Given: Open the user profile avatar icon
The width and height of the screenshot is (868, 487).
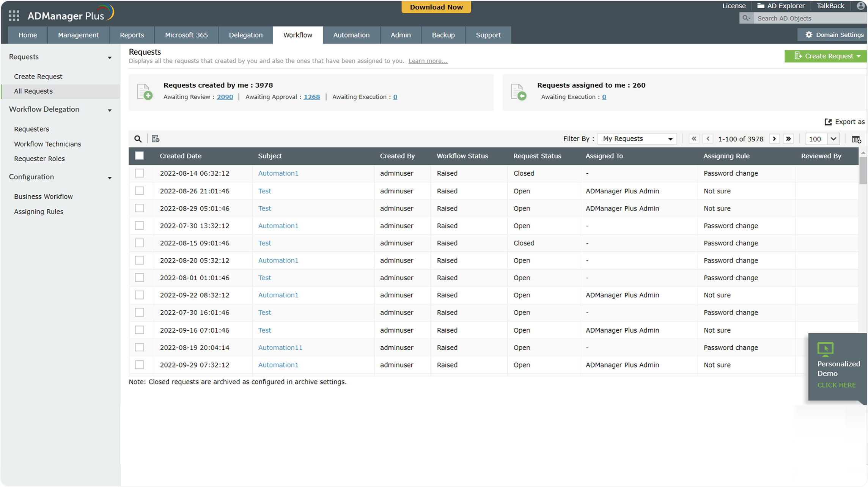Looking at the screenshot, I should click(x=860, y=6).
